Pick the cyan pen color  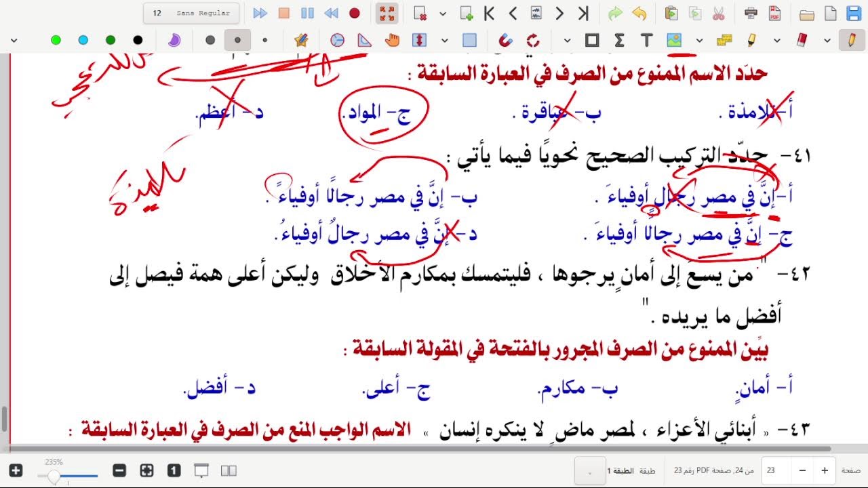click(x=83, y=41)
